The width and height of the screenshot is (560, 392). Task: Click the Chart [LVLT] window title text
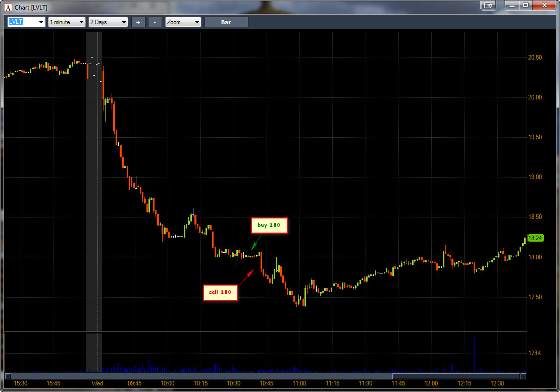coord(31,8)
